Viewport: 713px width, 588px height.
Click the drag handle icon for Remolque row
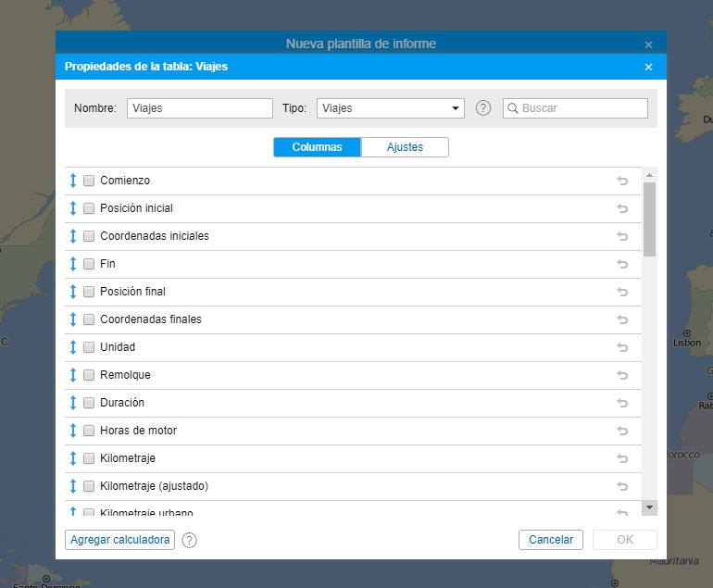point(73,375)
